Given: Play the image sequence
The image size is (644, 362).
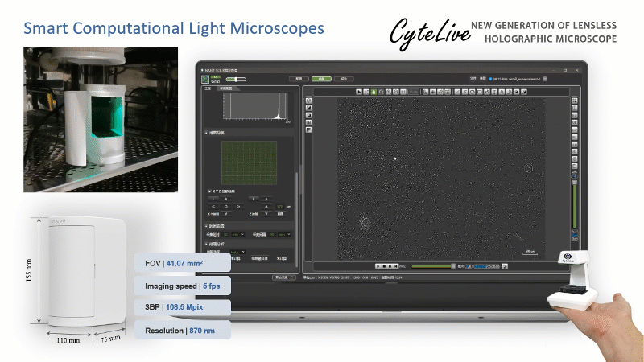Looking at the screenshot, I should [x=378, y=266].
